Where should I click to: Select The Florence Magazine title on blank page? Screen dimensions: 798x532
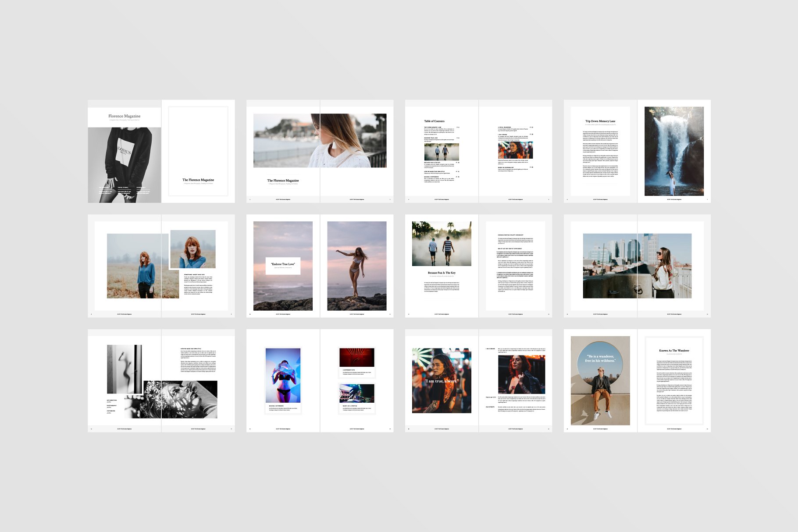[x=198, y=180]
